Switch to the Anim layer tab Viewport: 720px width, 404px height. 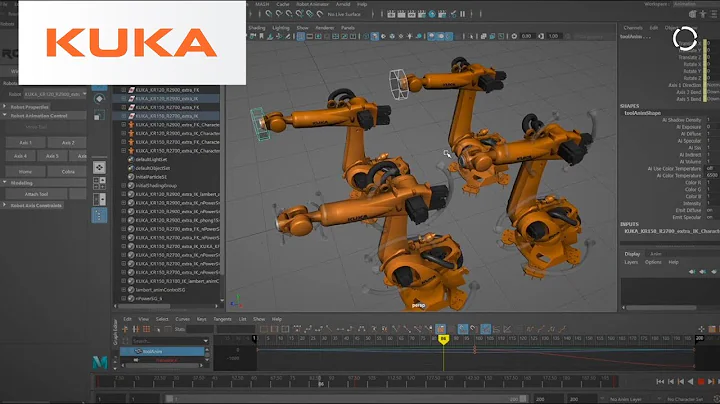[x=655, y=254]
